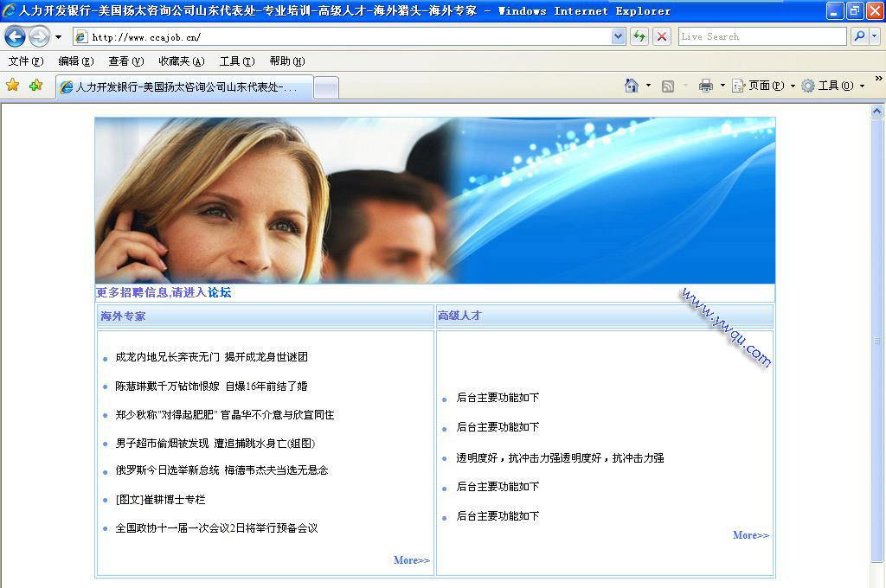The width and height of the screenshot is (886, 588).
Task: Open the 工具(O) gear command menu
Action: [x=833, y=86]
